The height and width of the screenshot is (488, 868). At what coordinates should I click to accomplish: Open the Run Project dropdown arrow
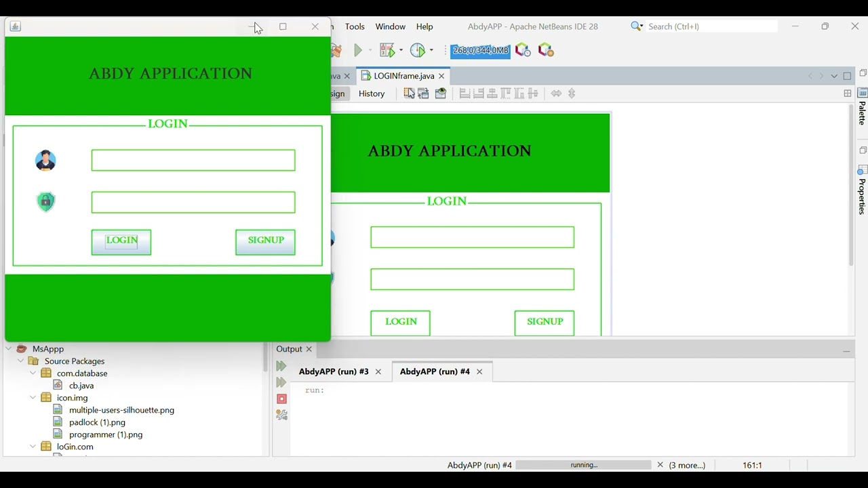pyautogui.click(x=370, y=50)
